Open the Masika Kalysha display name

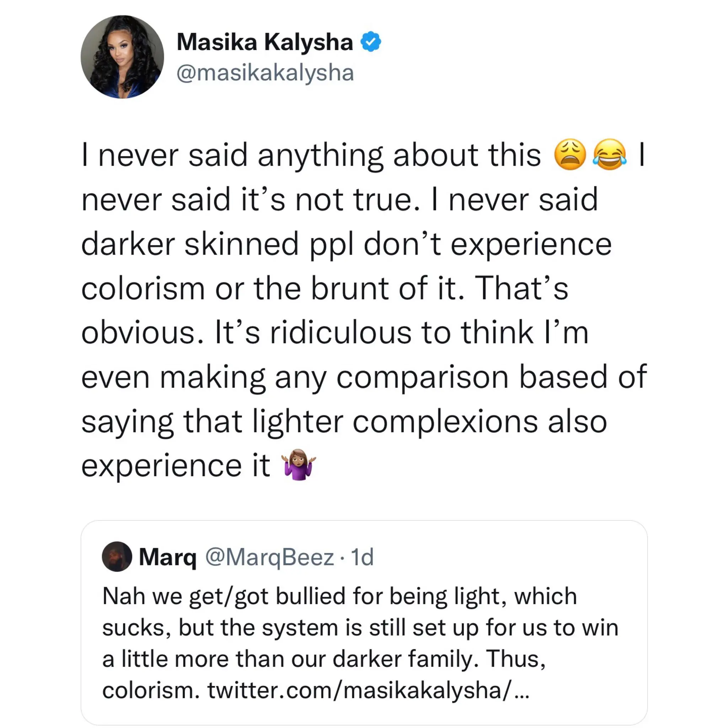point(264,42)
